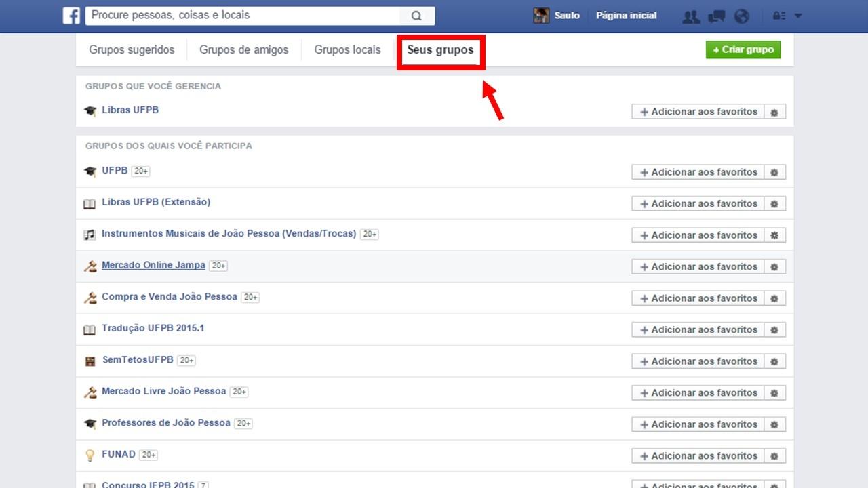Open SemTetosUFPB group
Screen dimensions: 868x488
point(138,360)
